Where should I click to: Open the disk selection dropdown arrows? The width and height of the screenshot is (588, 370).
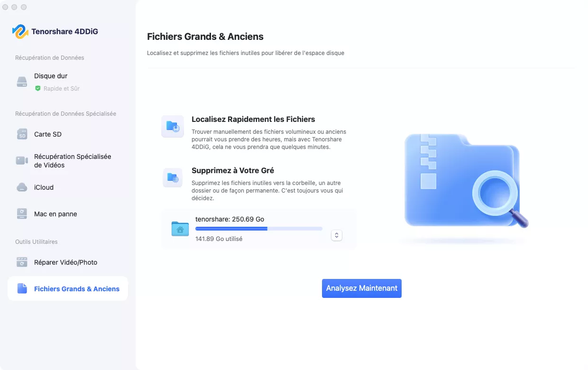(x=337, y=235)
